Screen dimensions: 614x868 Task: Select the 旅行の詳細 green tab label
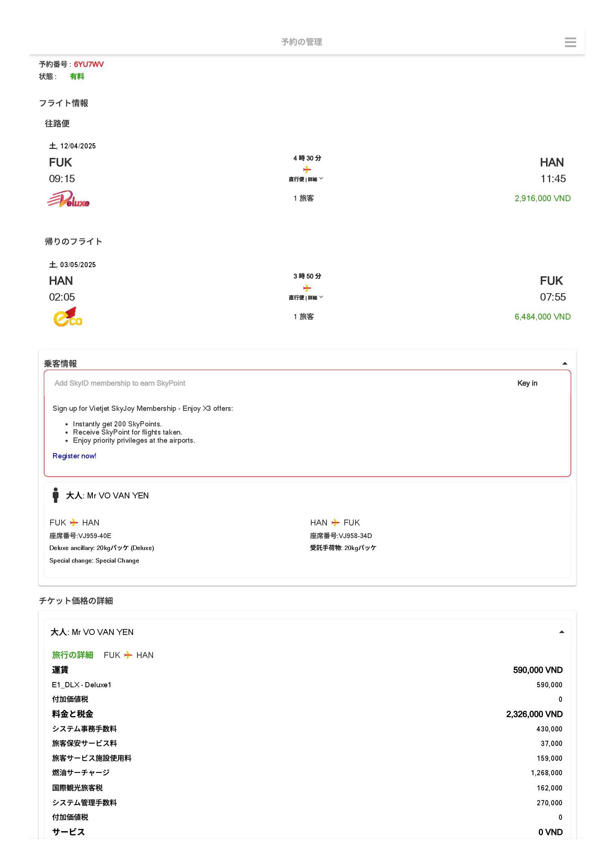coord(73,655)
